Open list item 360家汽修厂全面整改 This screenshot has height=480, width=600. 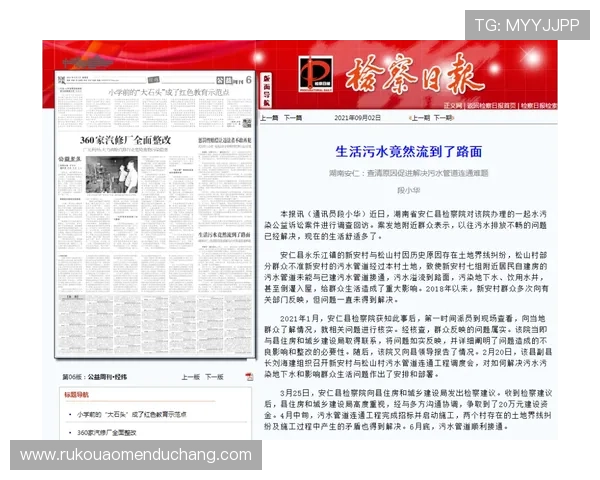(107, 433)
